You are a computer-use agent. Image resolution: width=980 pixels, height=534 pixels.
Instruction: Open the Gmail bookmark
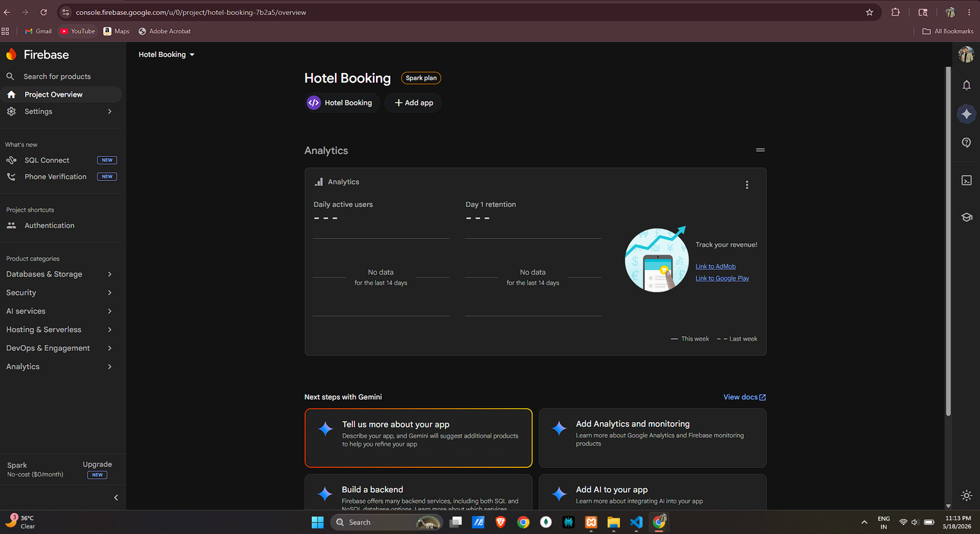(38, 31)
